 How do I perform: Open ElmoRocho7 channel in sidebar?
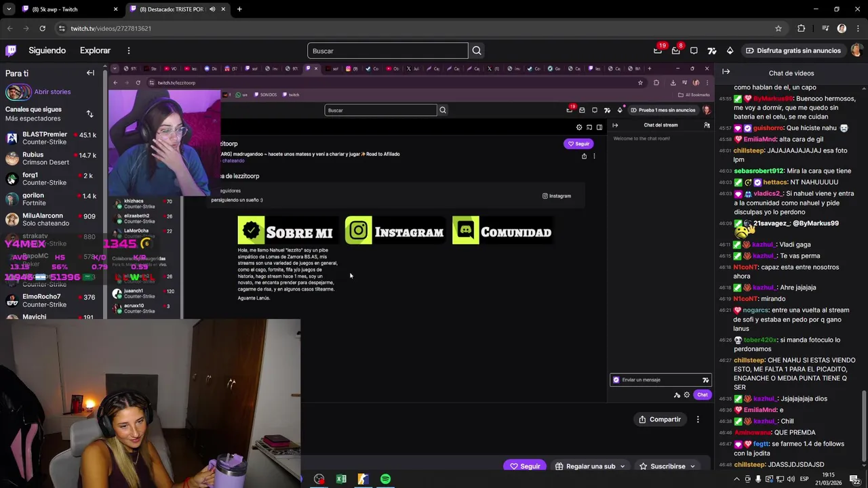pos(51,300)
